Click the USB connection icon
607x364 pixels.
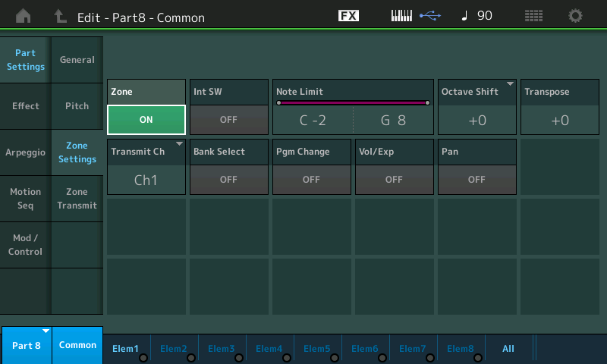coord(430,15)
